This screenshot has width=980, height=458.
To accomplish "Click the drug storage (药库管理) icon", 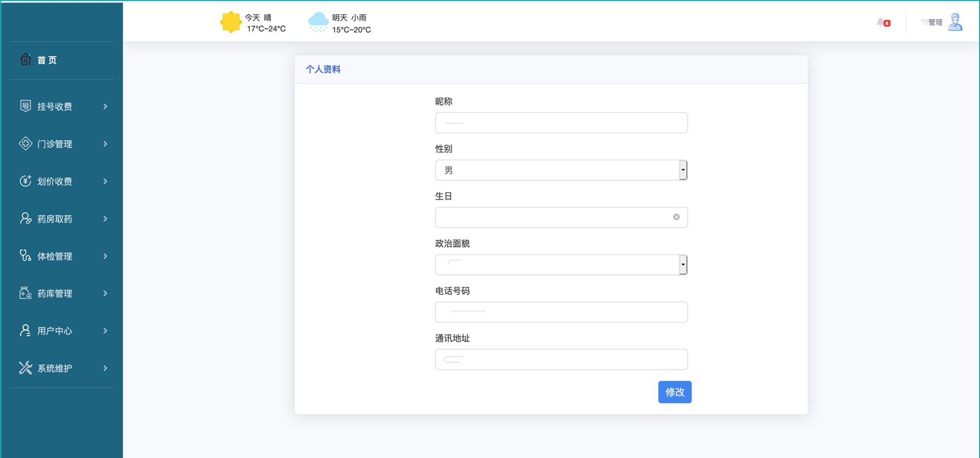I will click(x=25, y=293).
